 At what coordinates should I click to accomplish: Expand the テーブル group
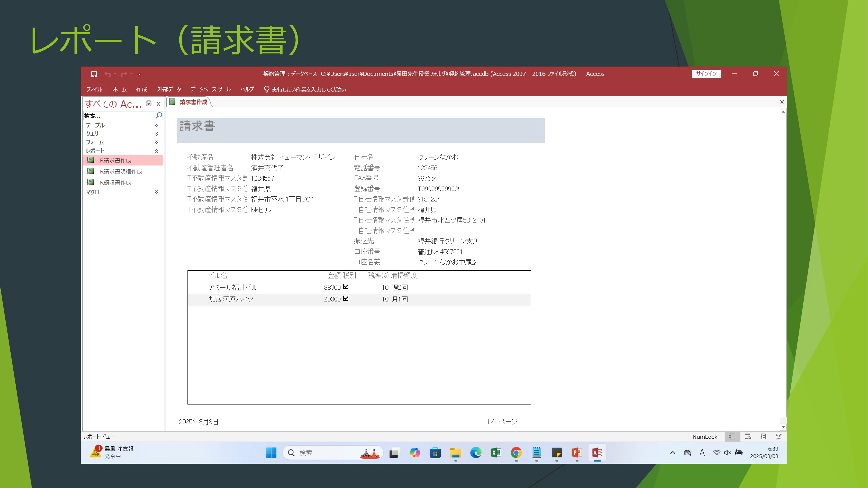point(157,125)
